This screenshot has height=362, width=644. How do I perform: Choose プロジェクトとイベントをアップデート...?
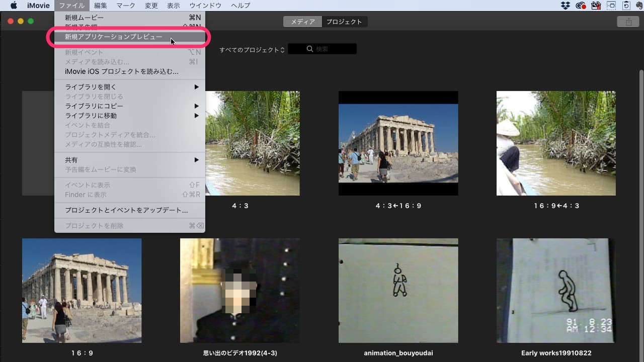pos(130,210)
